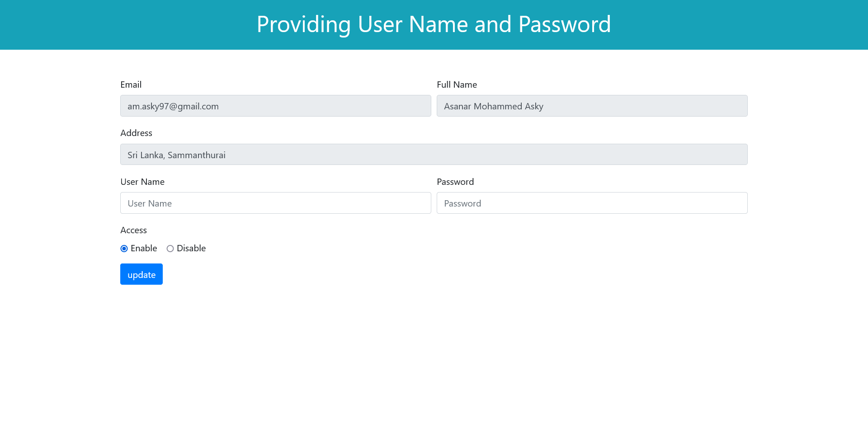Image resolution: width=868 pixels, height=423 pixels.
Task: Click the Email field showing am.asky97@gmail.com
Action: 275,106
